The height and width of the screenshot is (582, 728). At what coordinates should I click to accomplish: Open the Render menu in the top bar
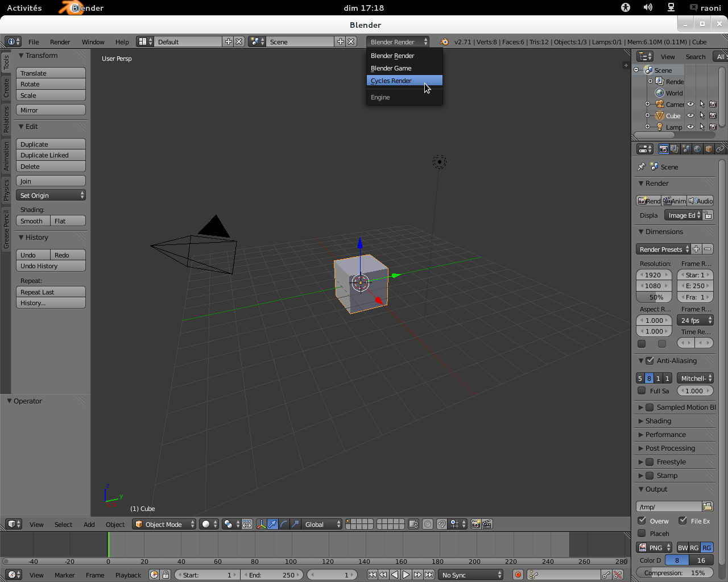(60, 42)
